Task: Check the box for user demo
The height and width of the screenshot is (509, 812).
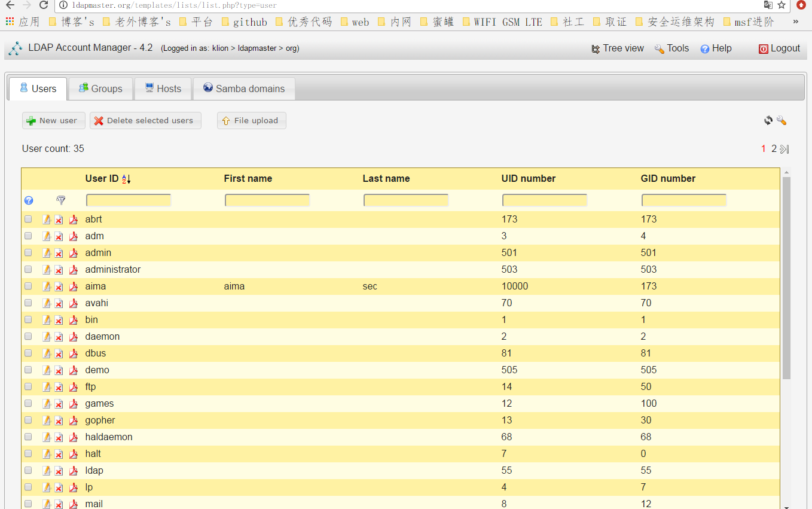Action: 28,370
